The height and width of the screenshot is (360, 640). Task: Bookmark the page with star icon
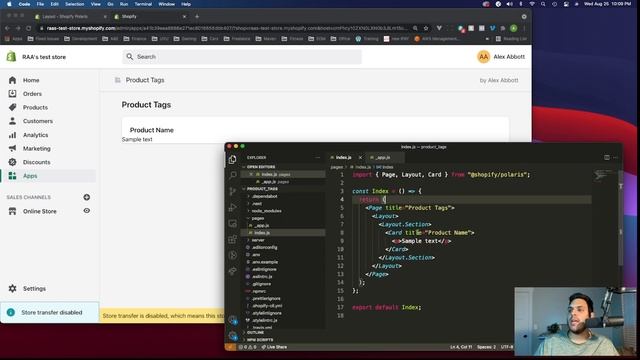tap(426, 28)
